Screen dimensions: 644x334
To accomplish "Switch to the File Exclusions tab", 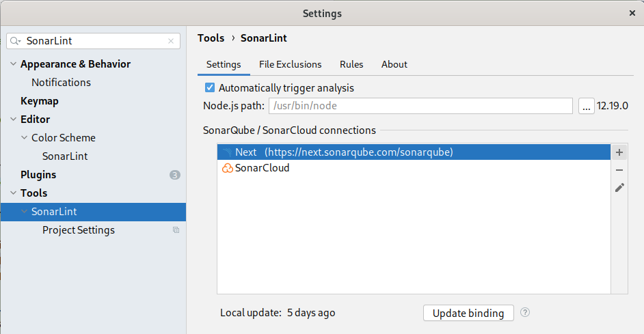I will pyautogui.click(x=290, y=64).
